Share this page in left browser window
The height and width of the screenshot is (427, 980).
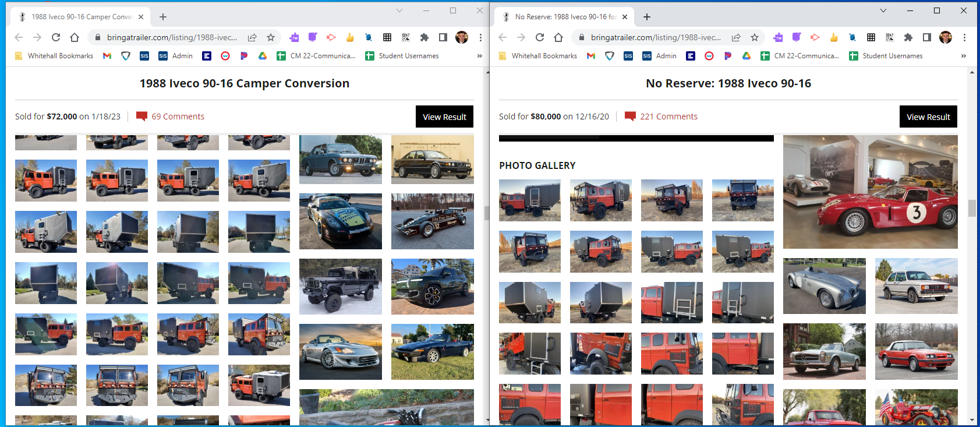(x=252, y=37)
